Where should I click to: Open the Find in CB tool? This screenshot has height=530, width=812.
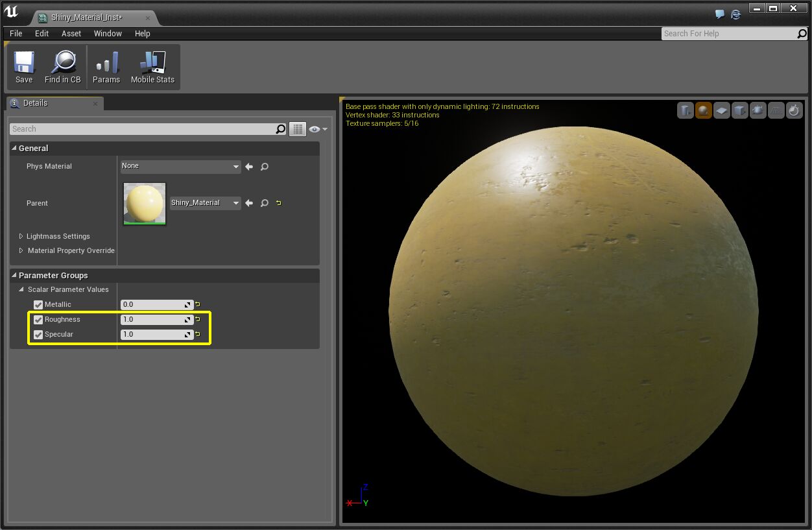(62, 67)
